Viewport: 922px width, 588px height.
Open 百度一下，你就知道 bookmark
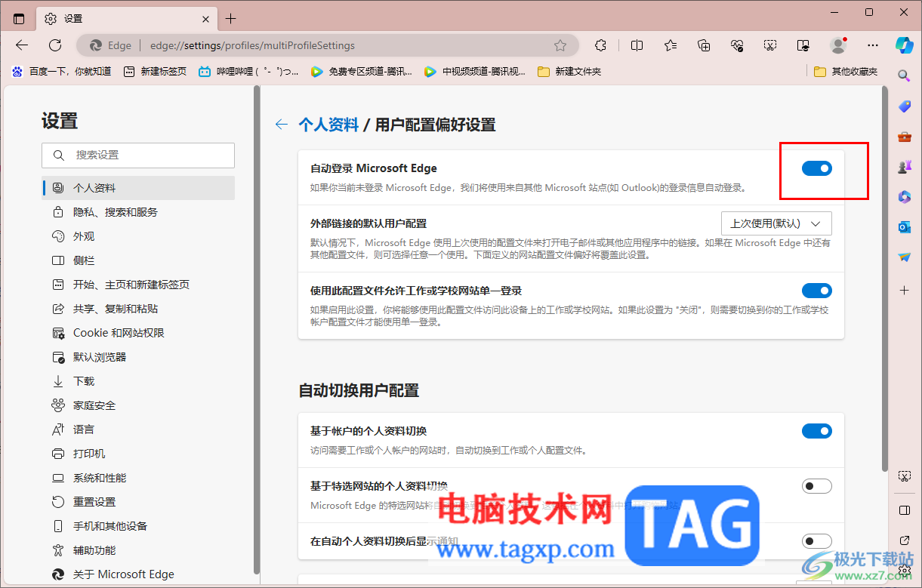[x=61, y=72]
